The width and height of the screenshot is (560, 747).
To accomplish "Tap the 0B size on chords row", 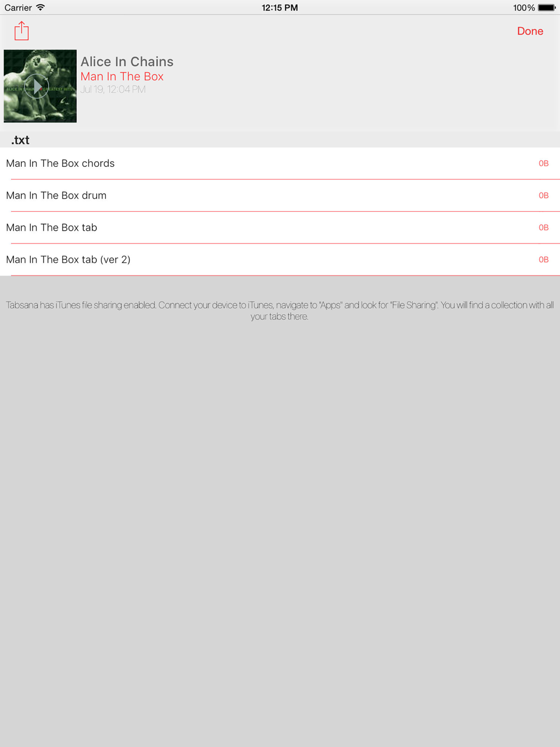I will tap(543, 164).
